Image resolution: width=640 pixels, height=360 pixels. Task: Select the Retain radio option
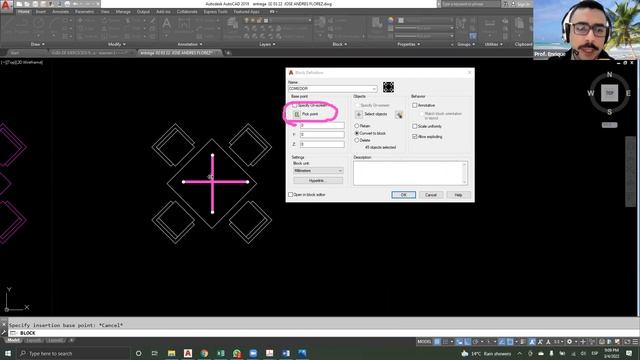[357, 126]
